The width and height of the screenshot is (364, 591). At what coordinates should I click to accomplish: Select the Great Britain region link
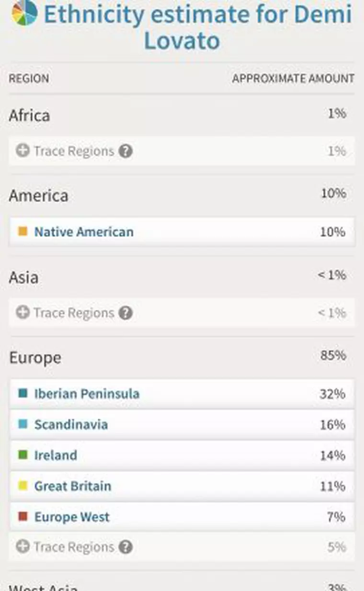[x=72, y=486]
